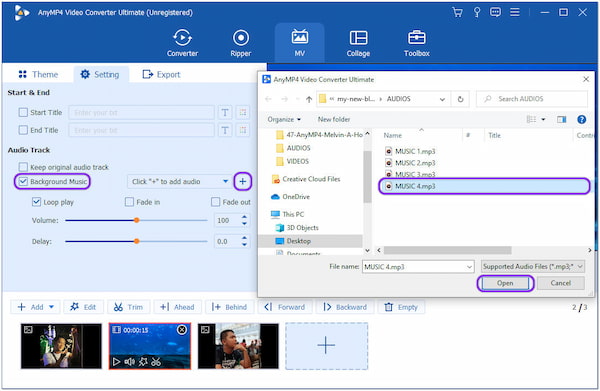Expand the Add dropdown arrow
This screenshot has height=391, width=600.
[52, 307]
